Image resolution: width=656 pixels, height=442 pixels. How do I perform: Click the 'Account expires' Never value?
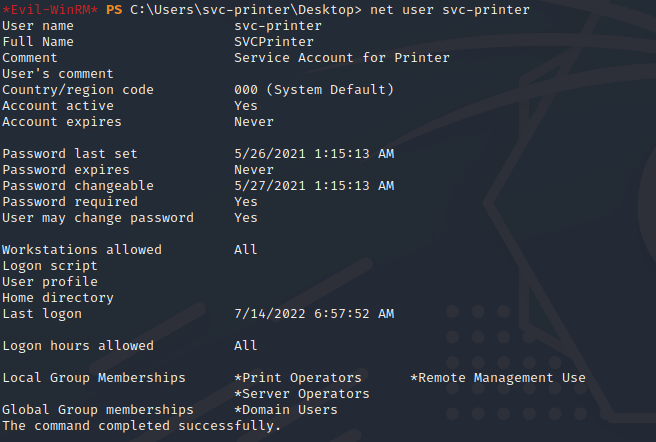pyautogui.click(x=254, y=122)
